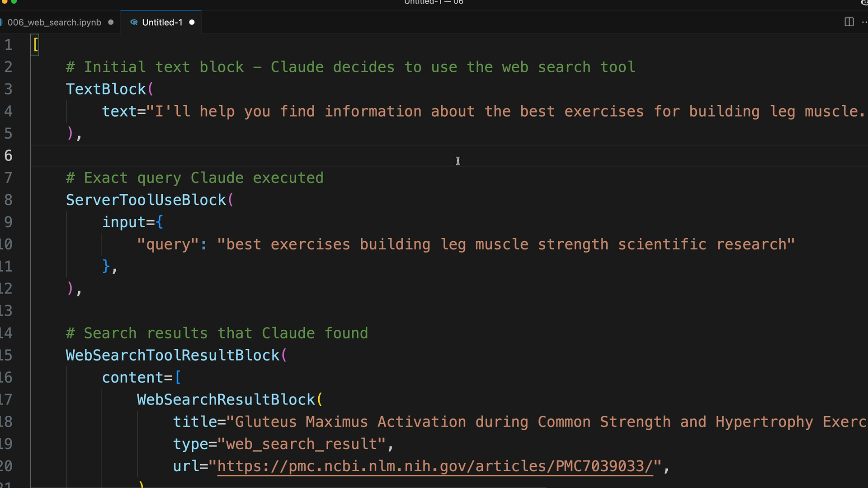Viewport: 868px width, 488px height.
Task: Click line number 6 in gutter
Action: pos(9,155)
